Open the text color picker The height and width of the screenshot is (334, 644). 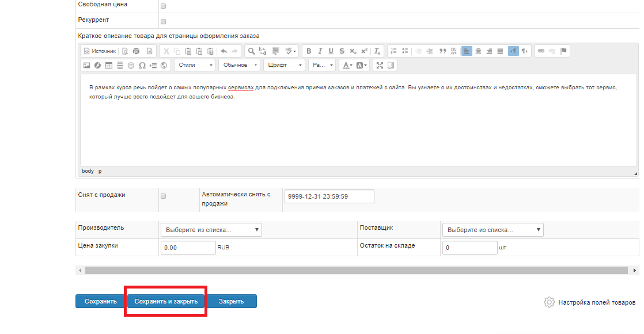347,65
